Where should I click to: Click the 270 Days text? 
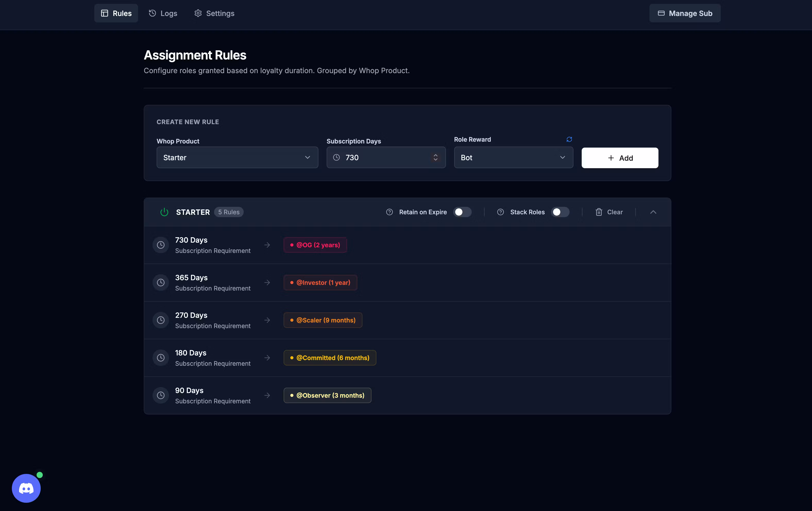[x=191, y=315]
